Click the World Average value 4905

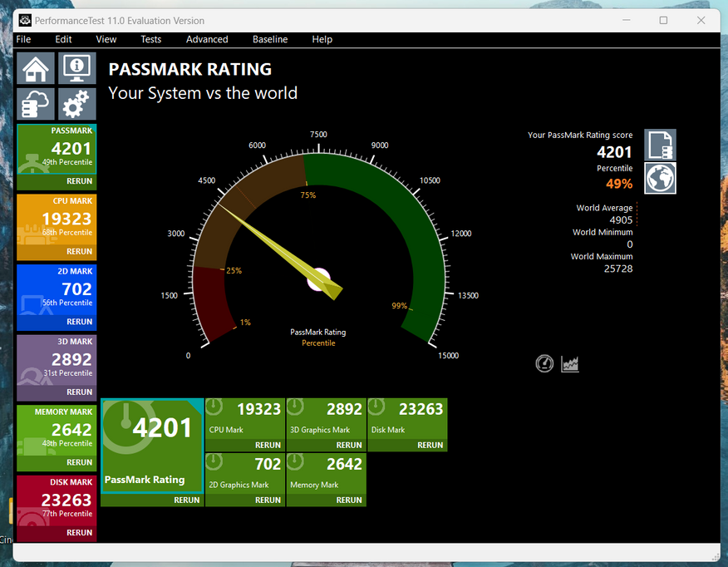pos(621,220)
